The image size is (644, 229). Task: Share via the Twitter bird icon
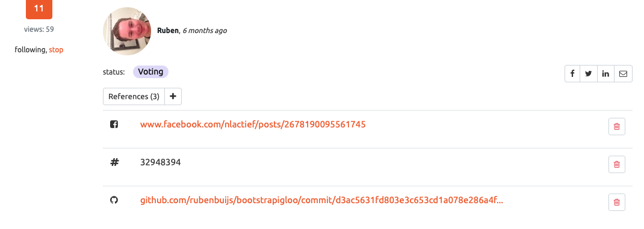click(x=589, y=74)
